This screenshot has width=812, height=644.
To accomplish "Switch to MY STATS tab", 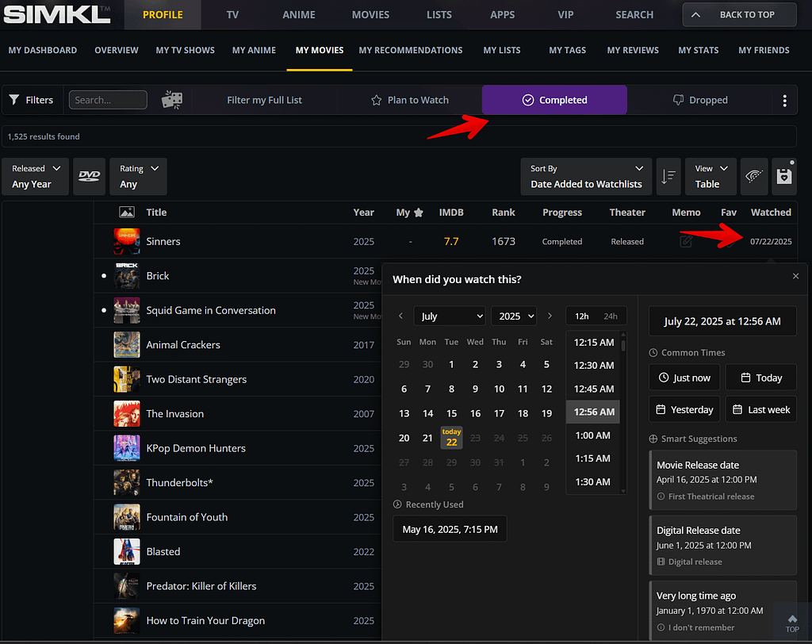I will tap(698, 50).
